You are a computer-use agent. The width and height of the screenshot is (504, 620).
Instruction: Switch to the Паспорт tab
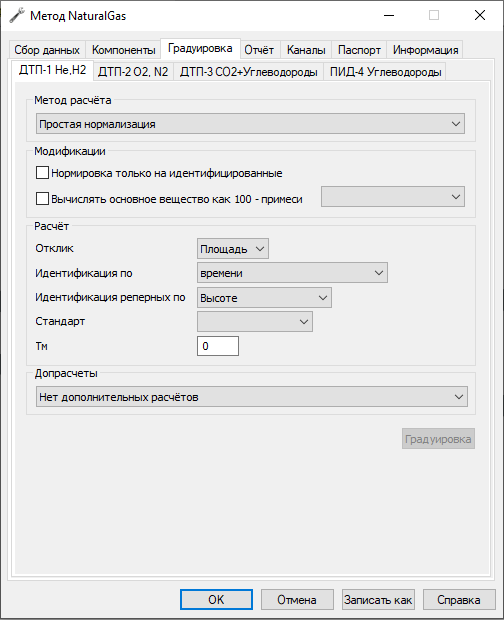(359, 50)
